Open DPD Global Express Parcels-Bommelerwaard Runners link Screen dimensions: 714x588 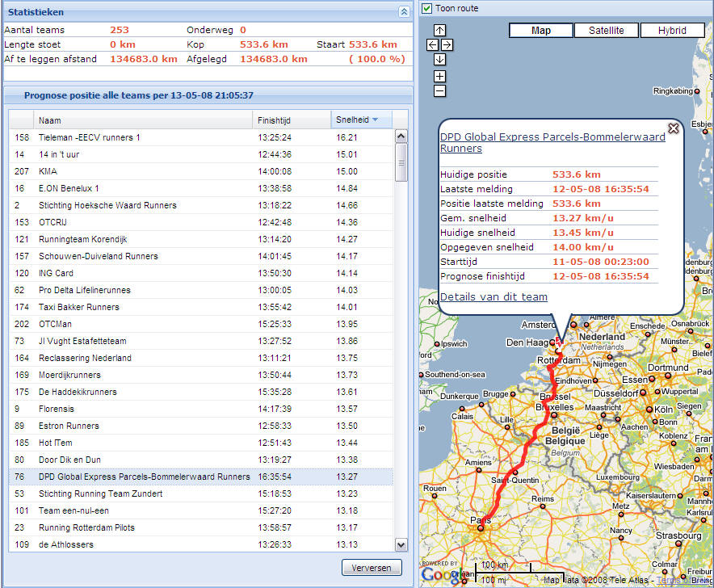point(552,143)
